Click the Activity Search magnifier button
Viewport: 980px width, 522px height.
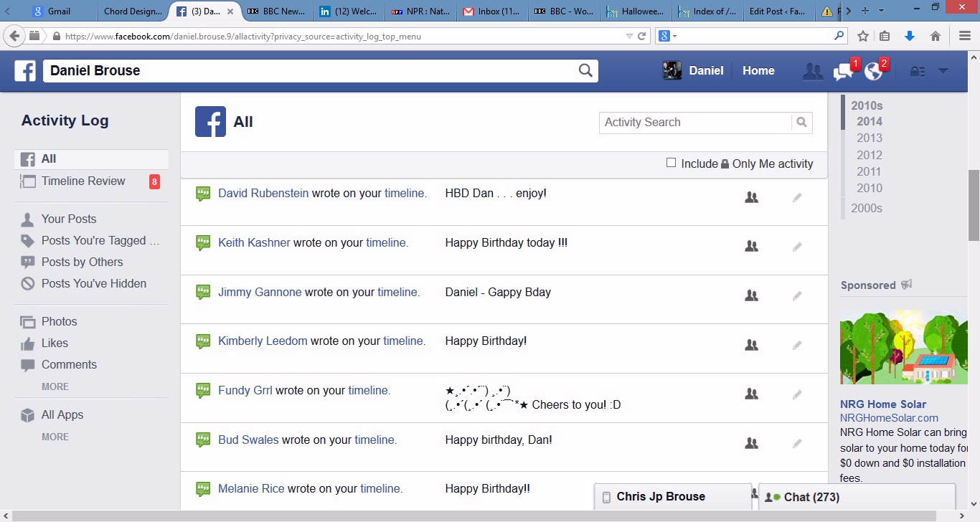[802, 123]
